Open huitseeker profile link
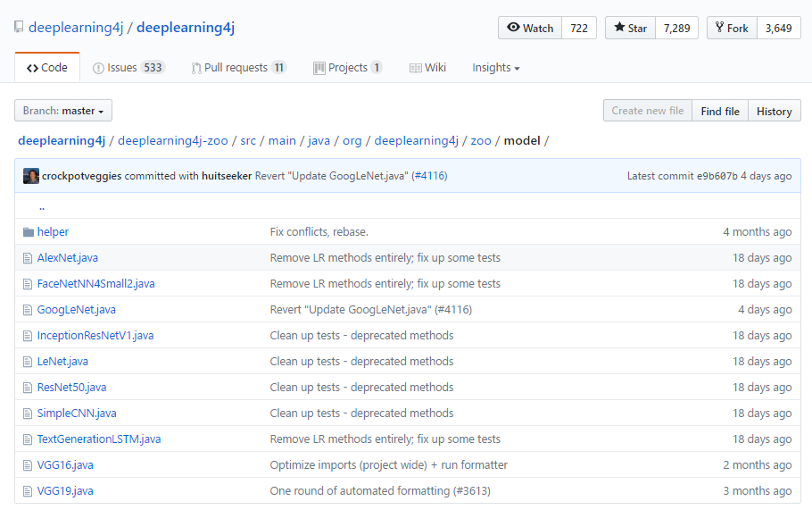812x518 pixels. [x=227, y=176]
